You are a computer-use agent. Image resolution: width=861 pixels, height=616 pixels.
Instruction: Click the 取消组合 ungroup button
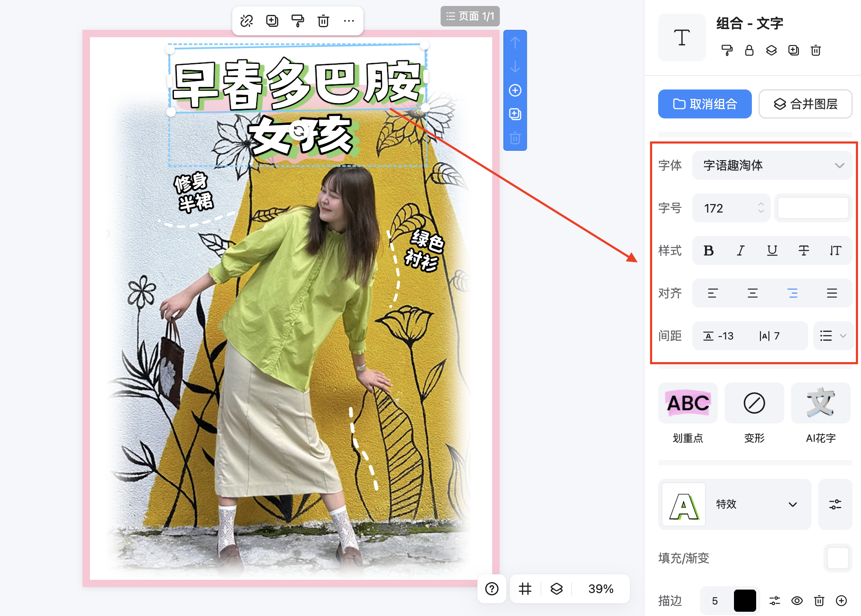pyautogui.click(x=705, y=104)
